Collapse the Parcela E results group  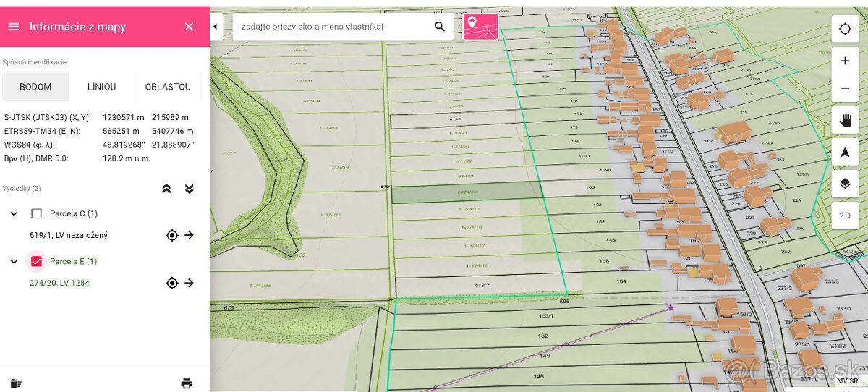tap(14, 261)
